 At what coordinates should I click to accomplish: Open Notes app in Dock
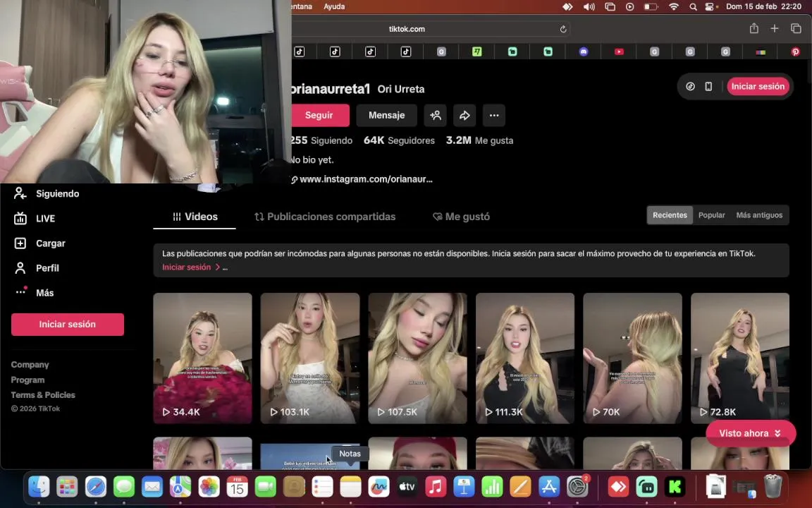350,487
